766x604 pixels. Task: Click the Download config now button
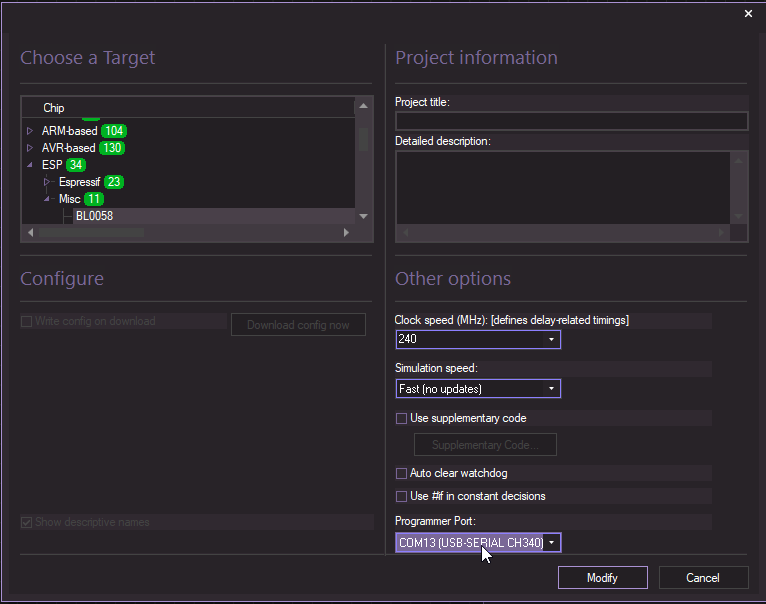[x=298, y=325]
